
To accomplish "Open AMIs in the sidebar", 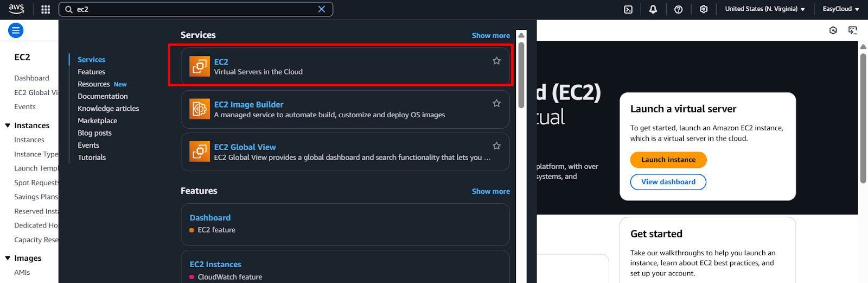I will point(22,272).
